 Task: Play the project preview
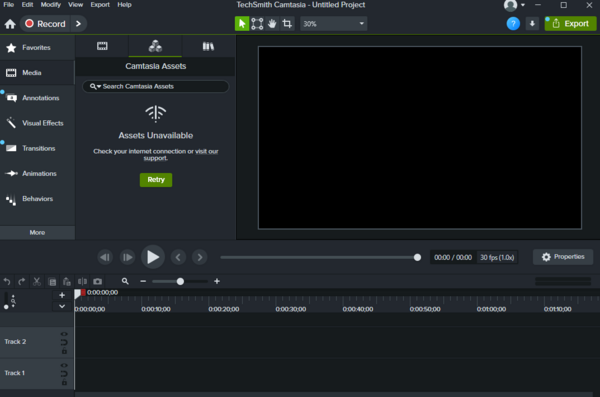(x=153, y=257)
